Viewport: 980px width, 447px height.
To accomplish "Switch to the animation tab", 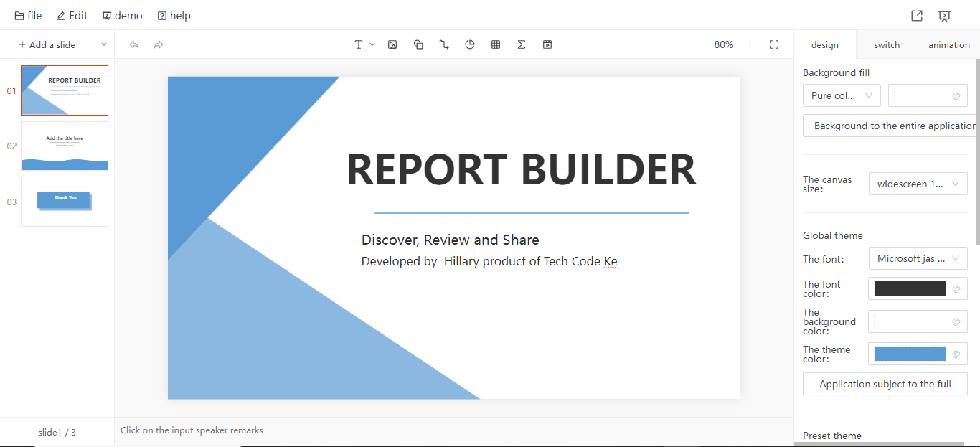I will pyautogui.click(x=948, y=44).
